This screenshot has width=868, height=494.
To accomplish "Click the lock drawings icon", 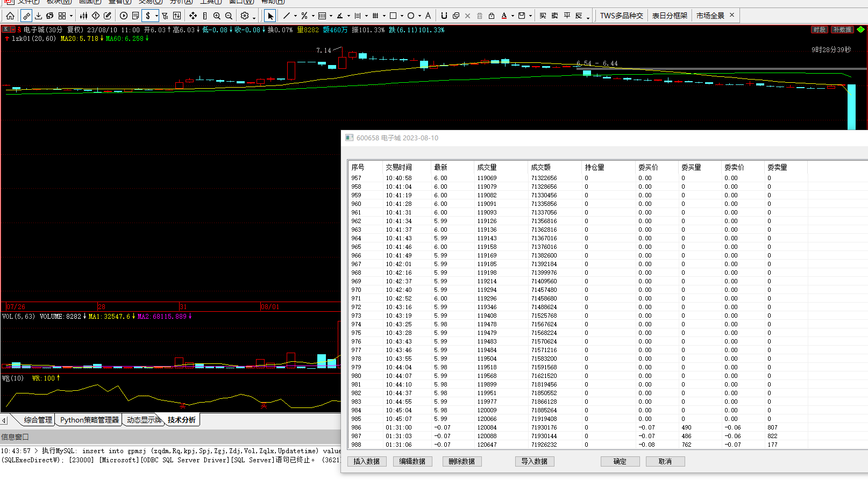I will [x=491, y=16].
